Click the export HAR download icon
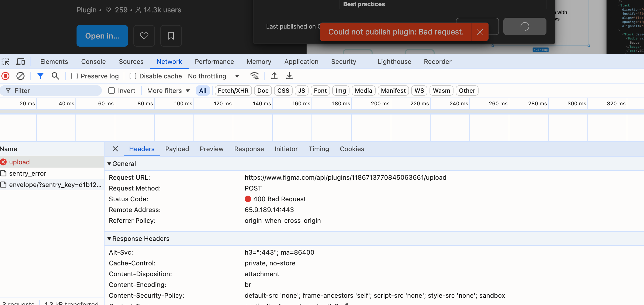644x305 pixels. (x=289, y=76)
